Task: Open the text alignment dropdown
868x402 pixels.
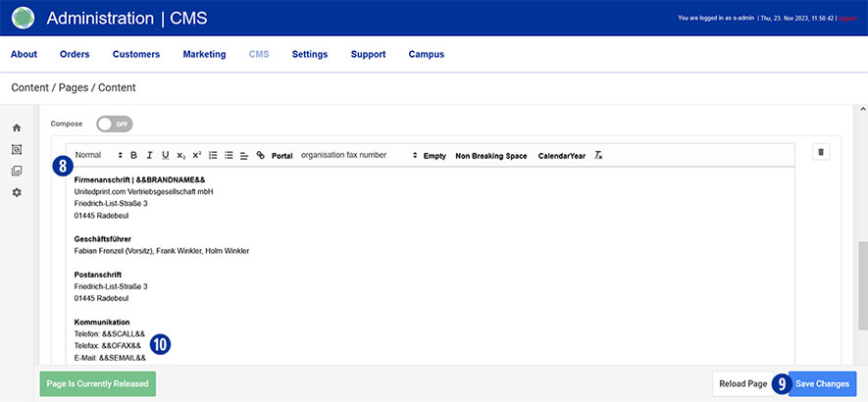Action: [x=244, y=156]
